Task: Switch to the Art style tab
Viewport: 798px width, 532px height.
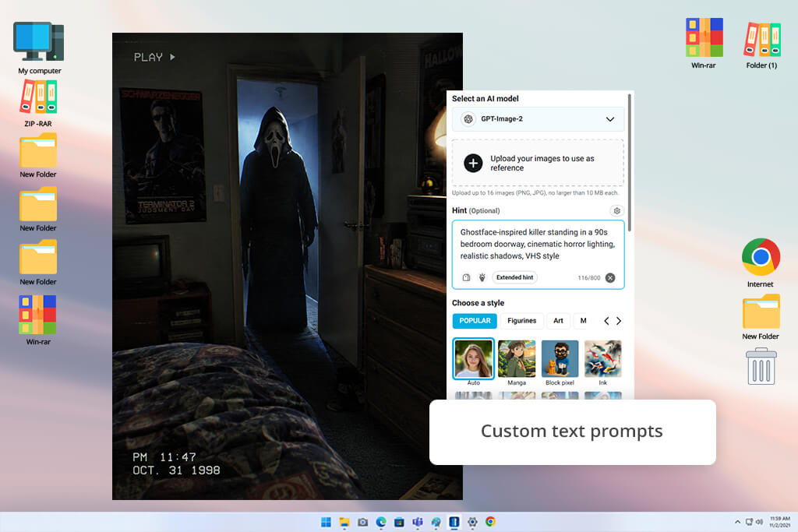Action: click(x=558, y=320)
